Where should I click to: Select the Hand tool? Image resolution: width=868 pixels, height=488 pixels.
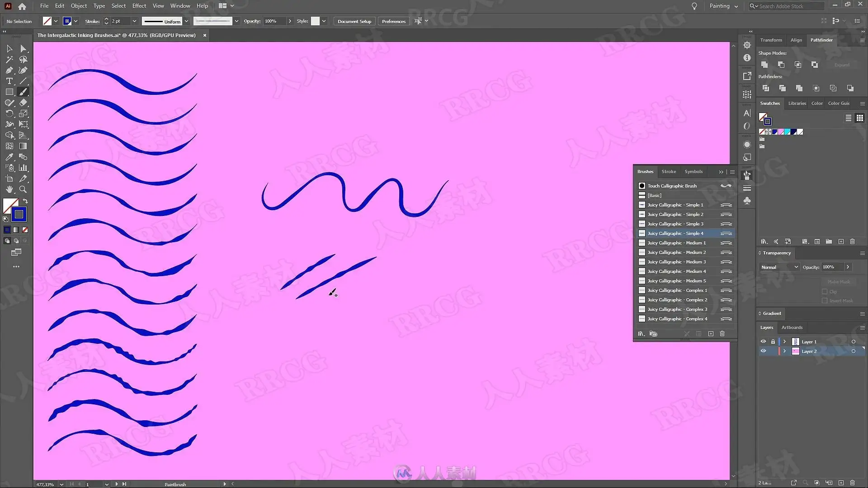[x=9, y=189]
